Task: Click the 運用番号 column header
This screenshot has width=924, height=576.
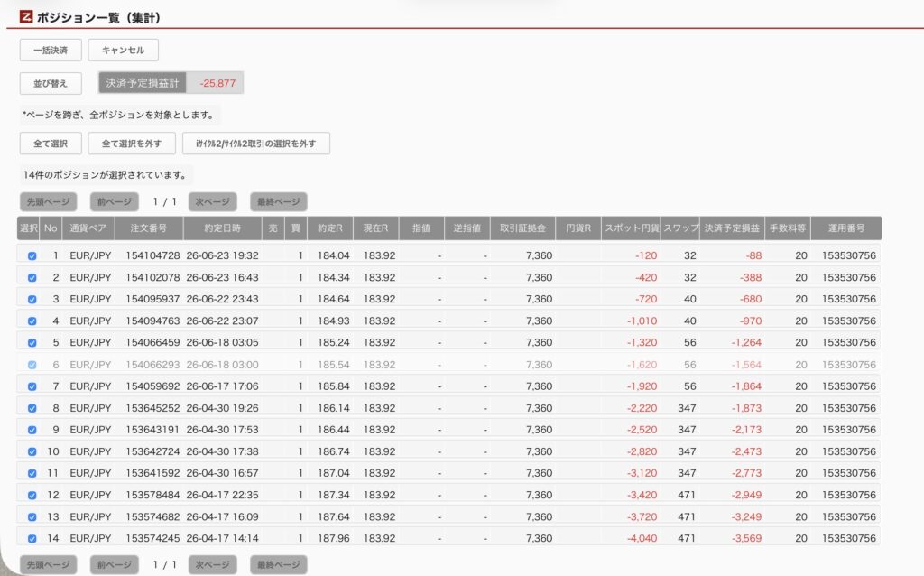Action: pyautogui.click(x=846, y=228)
